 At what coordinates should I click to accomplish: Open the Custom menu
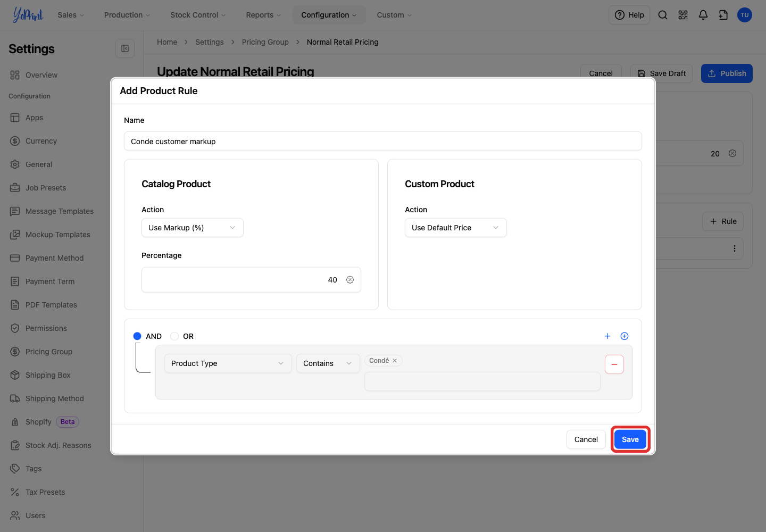pos(394,15)
